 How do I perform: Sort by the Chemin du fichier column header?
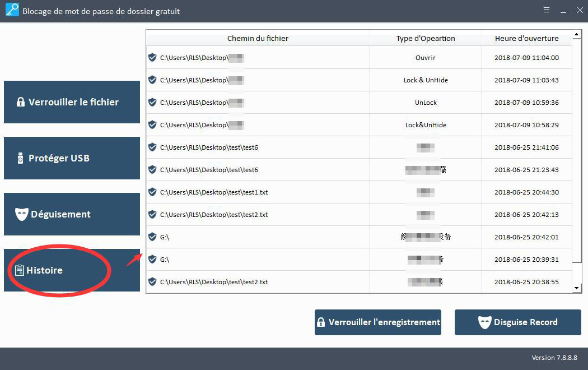pyautogui.click(x=258, y=38)
